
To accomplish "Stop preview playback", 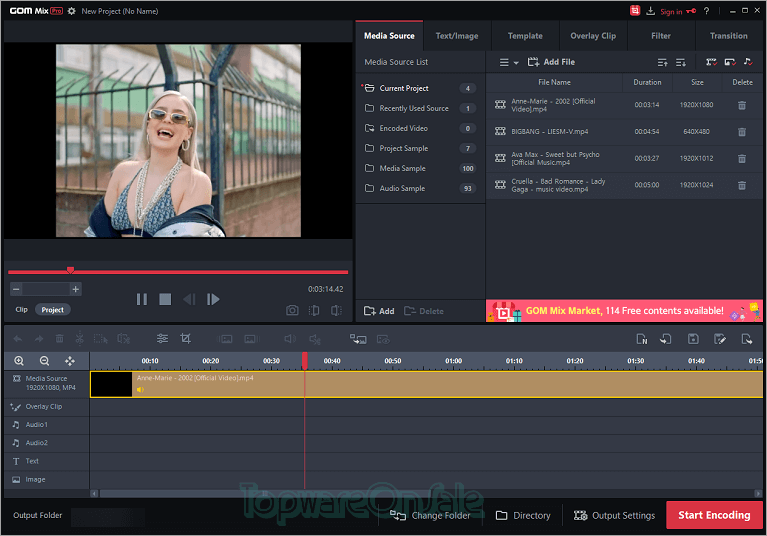I will click(165, 299).
